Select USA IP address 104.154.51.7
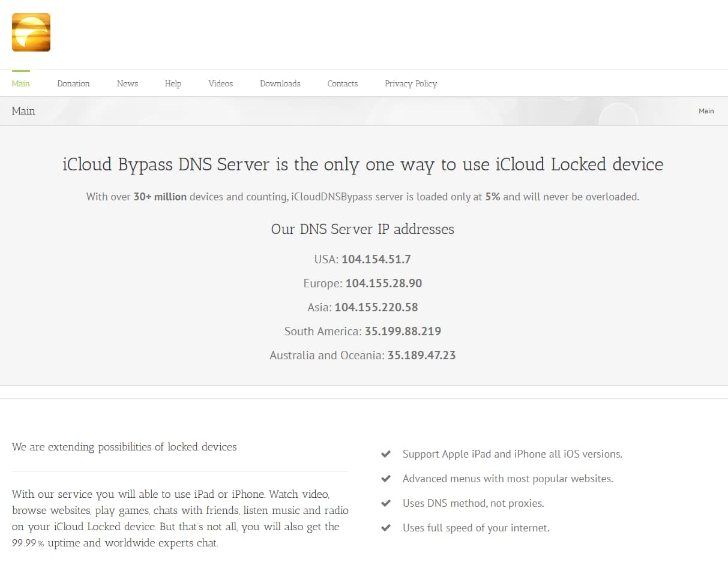This screenshot has width=728, height=562. (376, 259)
